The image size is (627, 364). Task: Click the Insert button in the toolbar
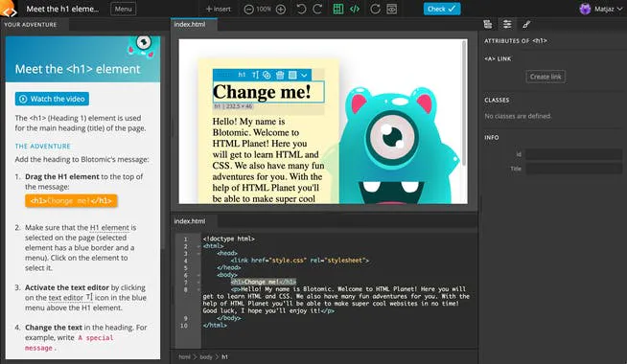pyautogui.click(x=218, y=9)
